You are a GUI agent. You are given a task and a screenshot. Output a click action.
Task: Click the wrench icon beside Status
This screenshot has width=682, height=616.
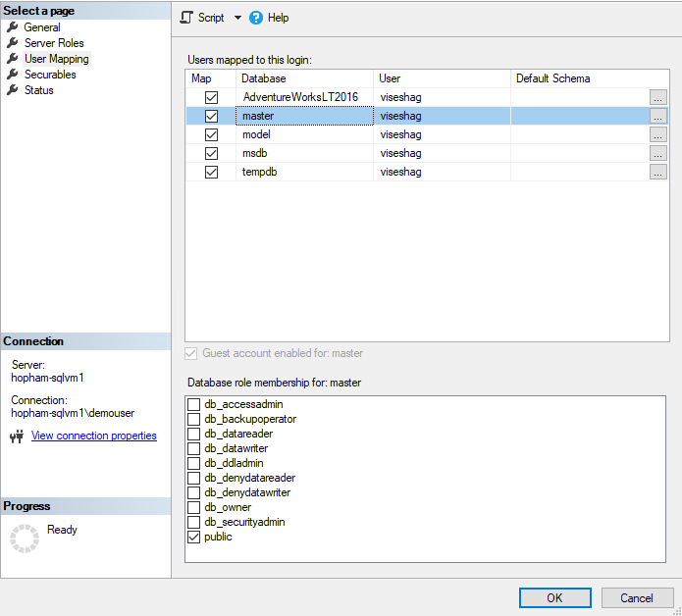click(13, 90)
